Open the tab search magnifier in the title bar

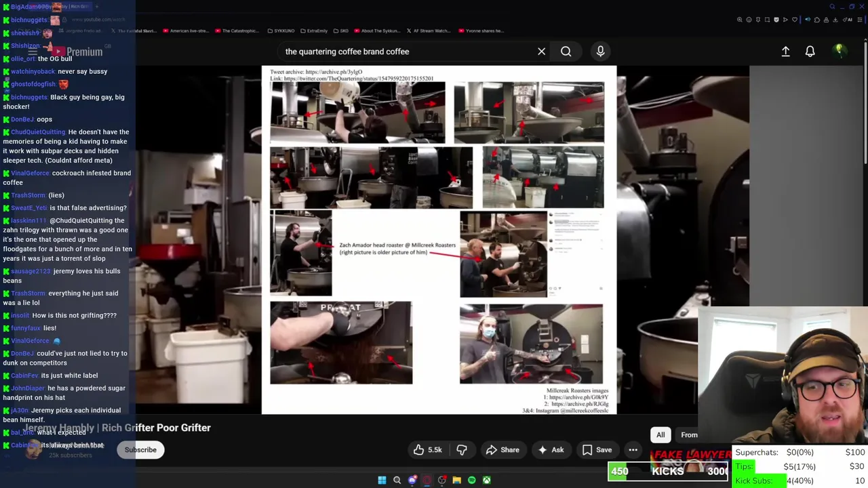point(832,6)
